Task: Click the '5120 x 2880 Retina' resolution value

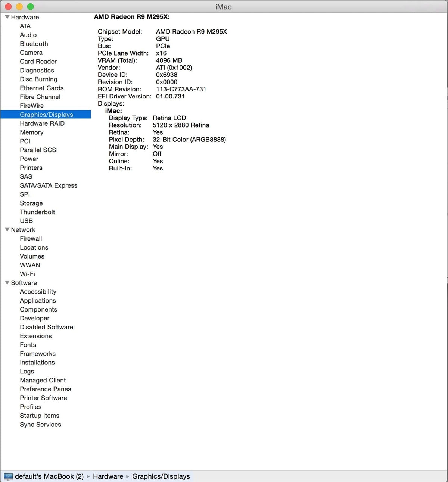Action: click(181, 125)
